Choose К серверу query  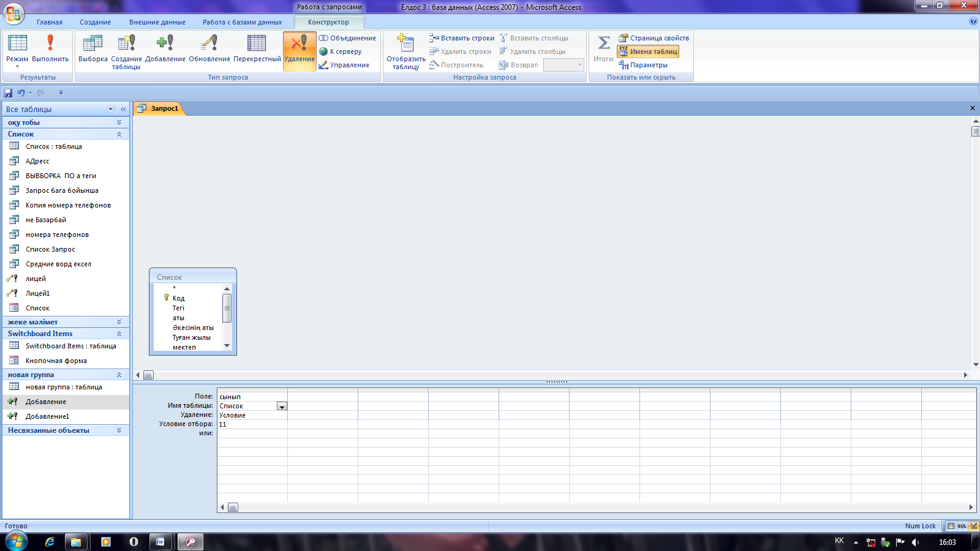click(x=341, y=51)
